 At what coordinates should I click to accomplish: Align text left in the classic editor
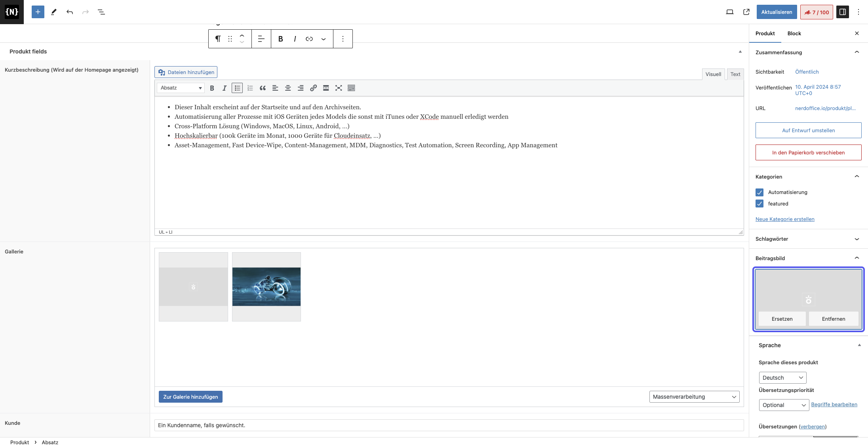[275, 88]
